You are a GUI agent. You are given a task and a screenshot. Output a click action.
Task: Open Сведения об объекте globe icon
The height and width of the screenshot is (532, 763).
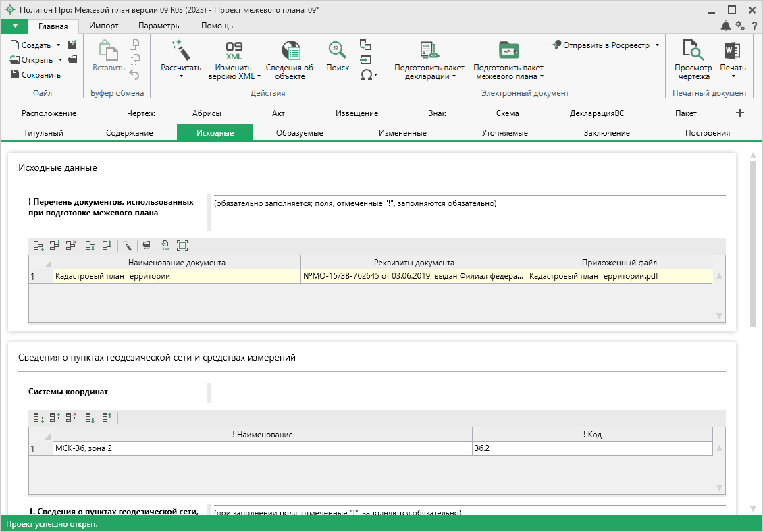[290, 51]
